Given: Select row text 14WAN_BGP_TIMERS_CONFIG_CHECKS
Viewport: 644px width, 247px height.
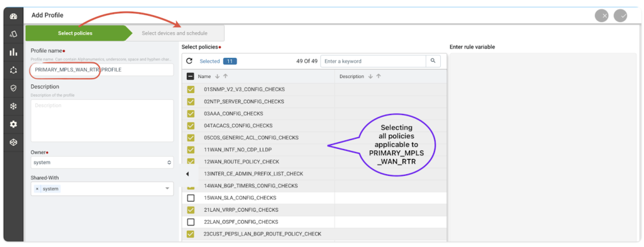Looking at the screenshot, I should (250, 186).
